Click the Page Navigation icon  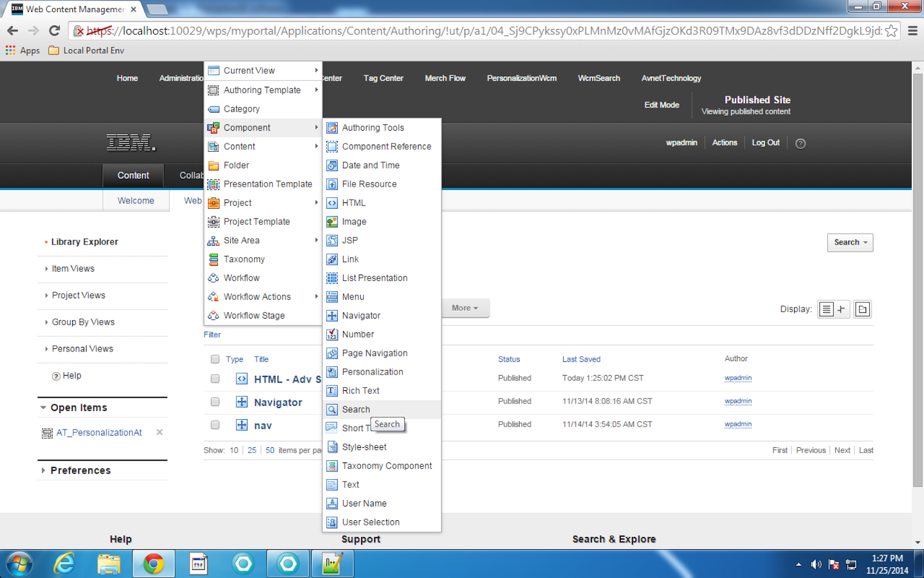[x=332, y=353]
